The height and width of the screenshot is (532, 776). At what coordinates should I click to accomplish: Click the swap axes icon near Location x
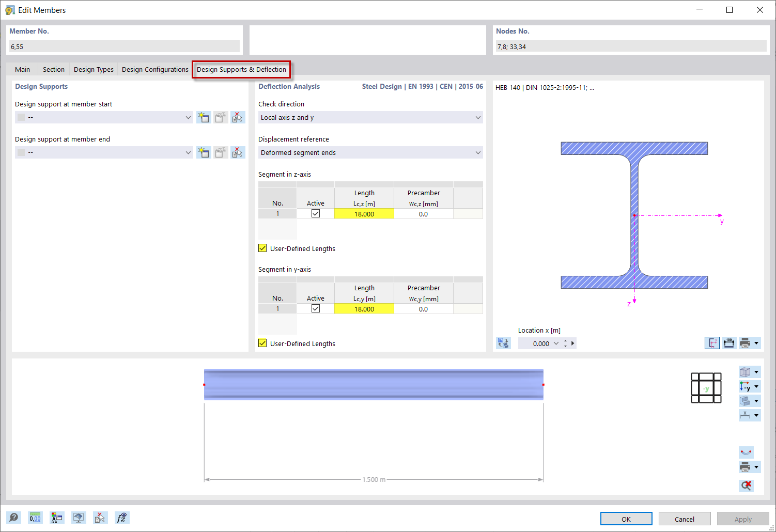coord(503,342)
